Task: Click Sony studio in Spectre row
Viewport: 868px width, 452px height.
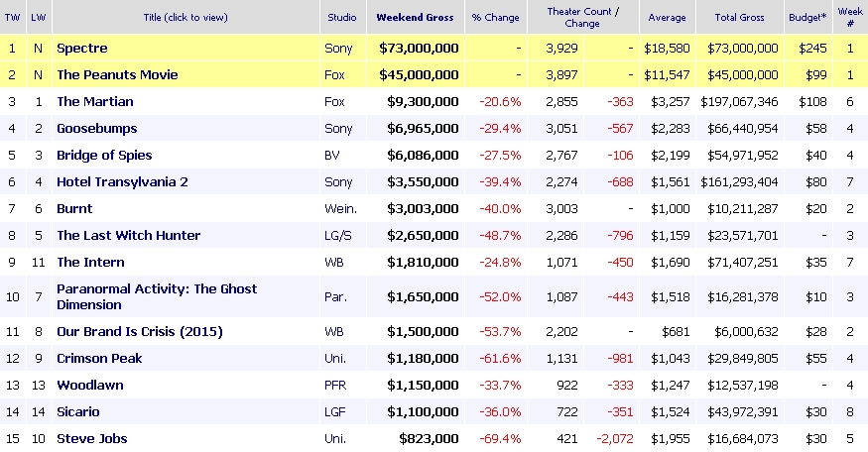Action: coord(338,49)
